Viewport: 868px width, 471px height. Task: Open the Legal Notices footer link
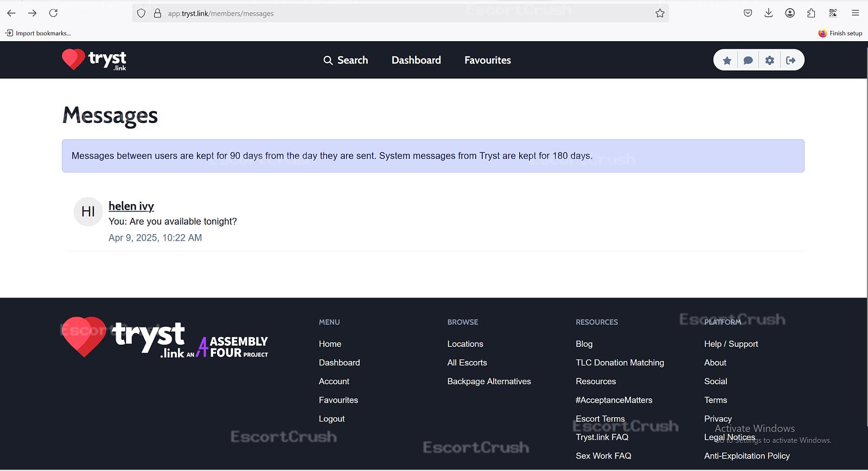[730, 437]
